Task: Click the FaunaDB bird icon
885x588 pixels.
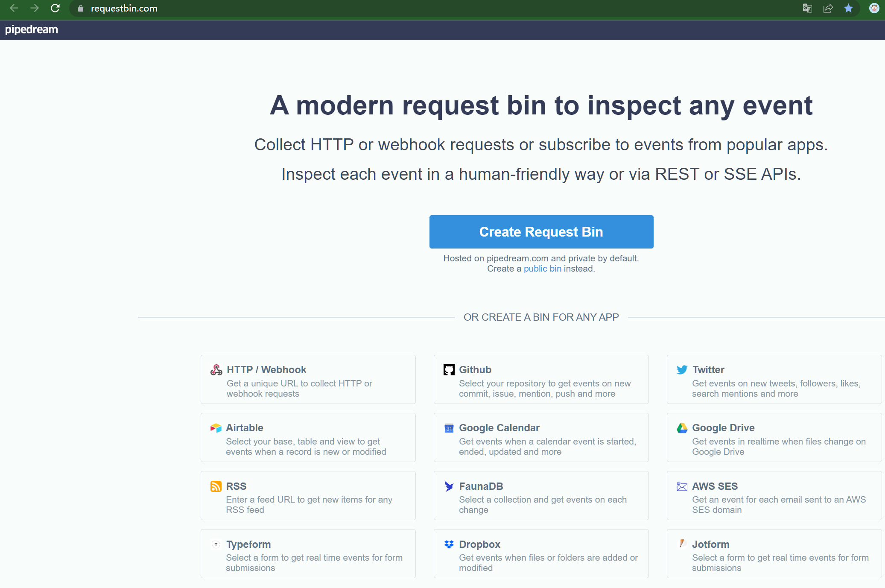Action: [449, 486]
